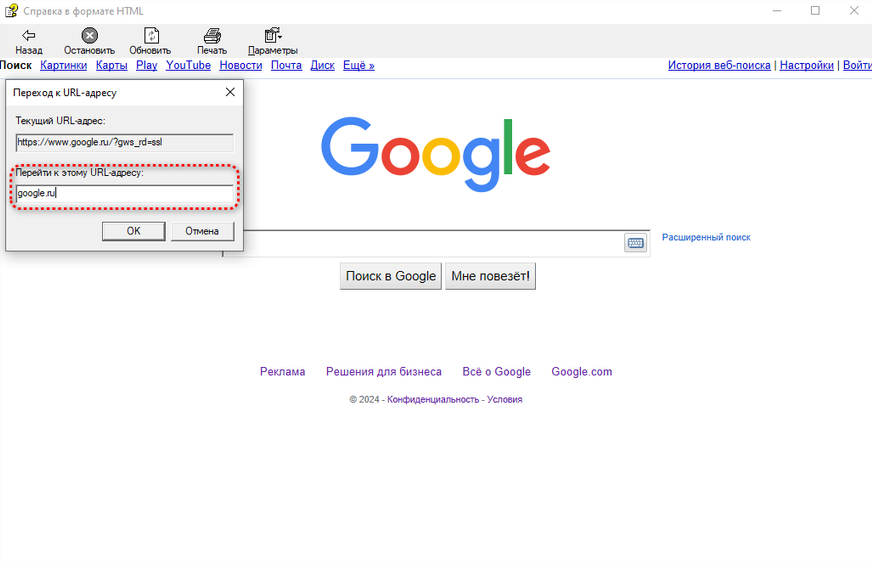The image size is (872, 565).
Task: Confirm URL jump with the OK button
Action: (133, 231)
